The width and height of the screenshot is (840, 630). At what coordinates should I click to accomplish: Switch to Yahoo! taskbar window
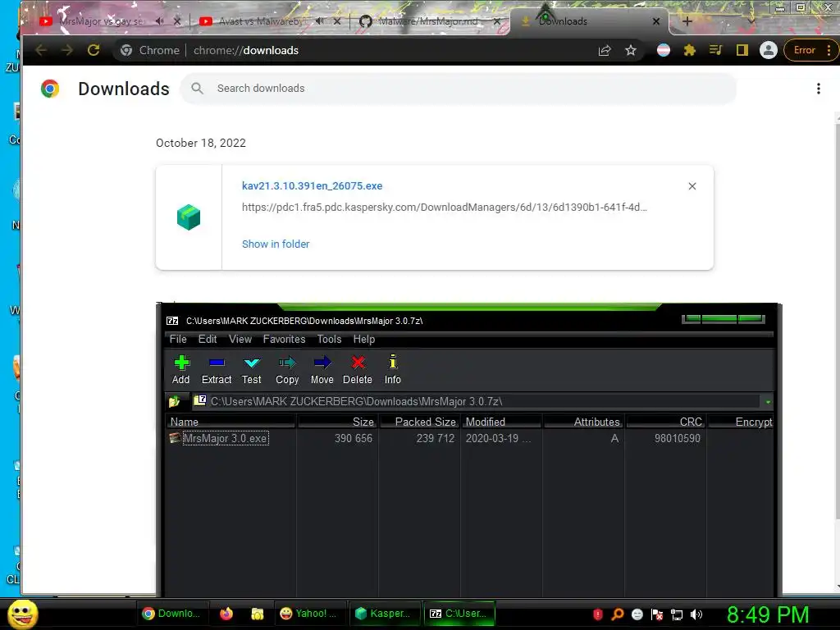click(x=309, y=614)
